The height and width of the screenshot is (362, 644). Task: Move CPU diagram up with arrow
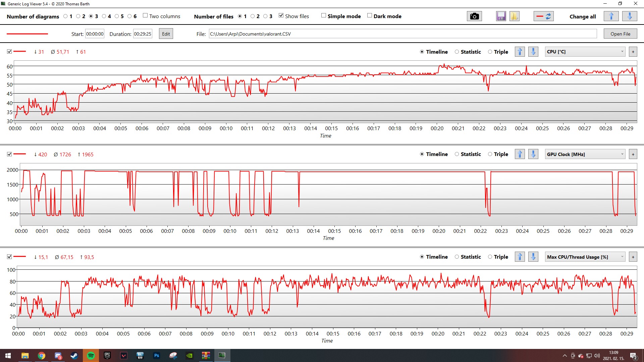coord(520,52)
